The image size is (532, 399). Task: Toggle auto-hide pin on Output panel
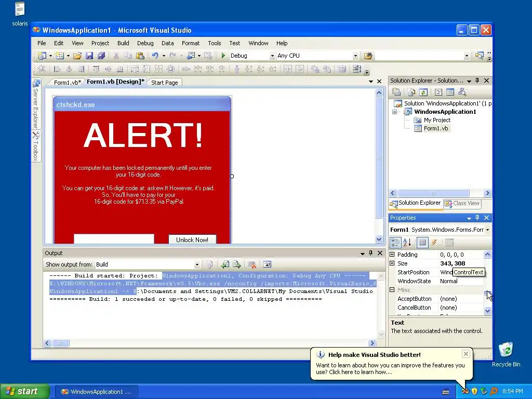371,253
